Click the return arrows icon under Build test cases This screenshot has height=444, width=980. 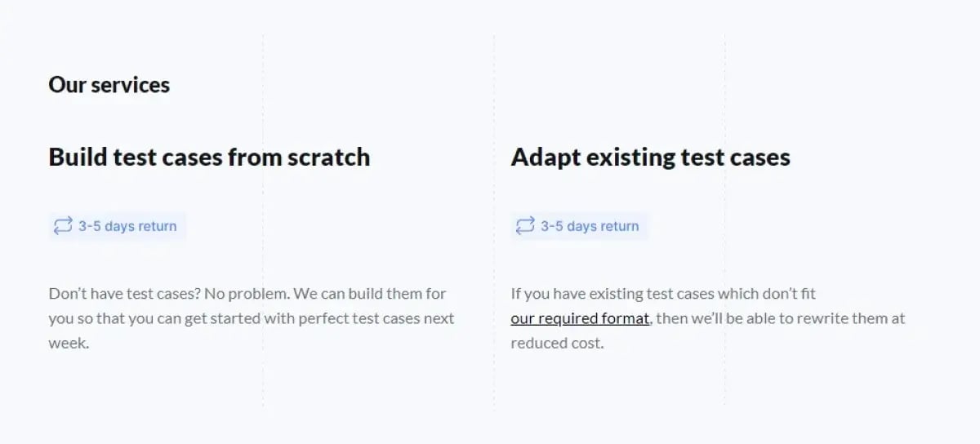pos(63,226)
